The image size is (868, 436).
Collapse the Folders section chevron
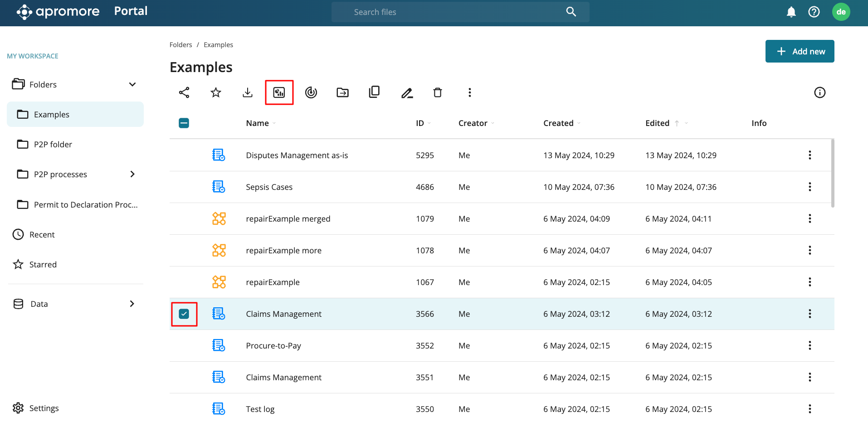[x=132, y=84]
